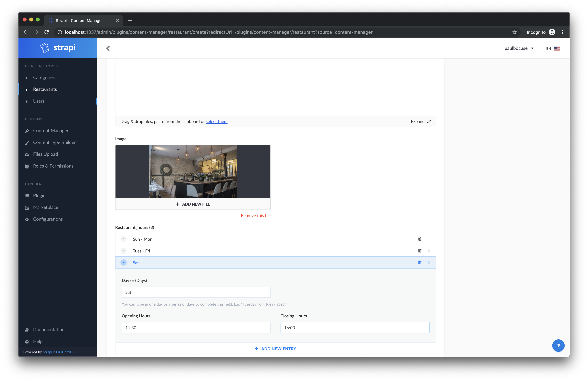The width and height of the screenshot is (588, 381).
Task: Open Content Type Builder plugin
Action: coord(54,142)
